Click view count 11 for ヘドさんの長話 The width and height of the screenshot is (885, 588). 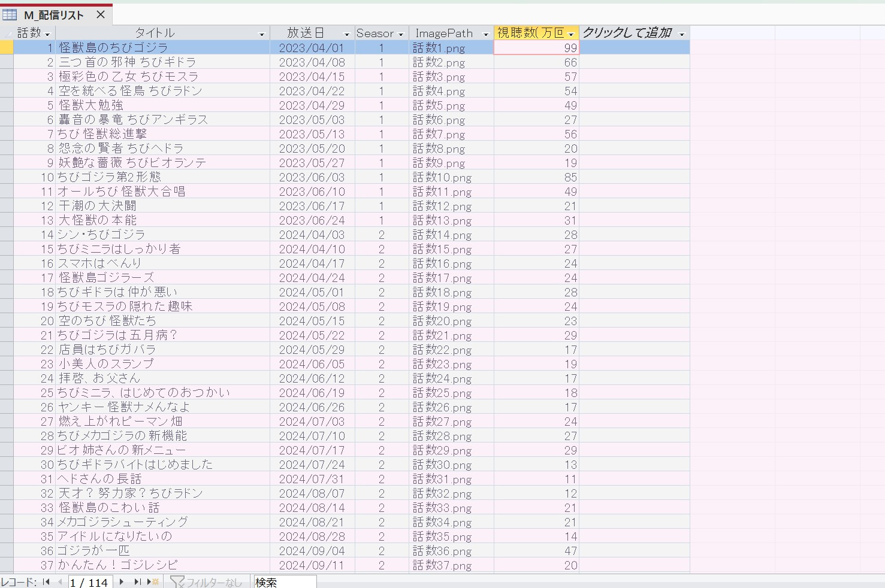[x=537, y=478]
